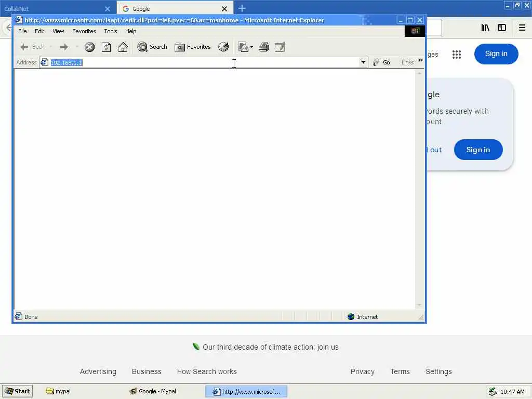Image resolution: width=532 pixels, height=399 pixels.
Task: Click the system tray network icon
Action: [x=493, y=392]
